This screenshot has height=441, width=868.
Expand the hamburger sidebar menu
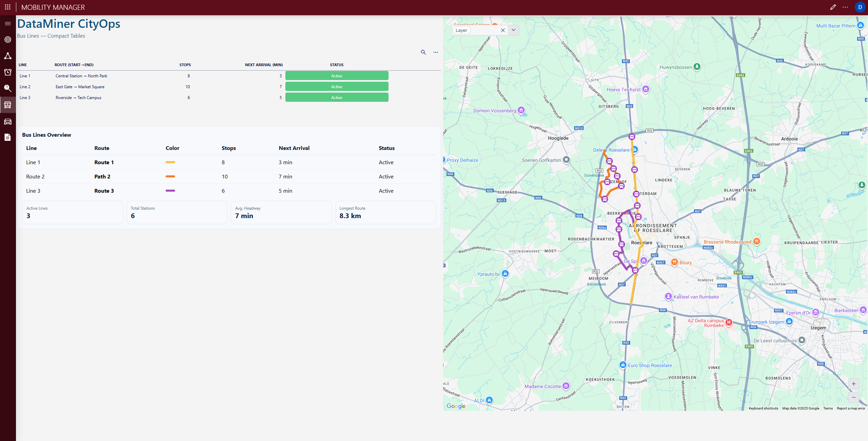7,23
